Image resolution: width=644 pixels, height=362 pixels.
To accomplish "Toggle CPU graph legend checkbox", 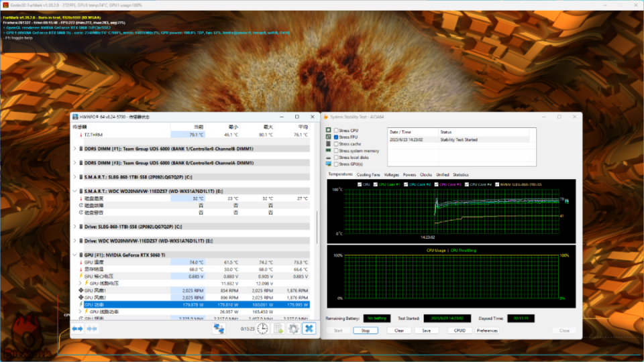I will 360,185.
